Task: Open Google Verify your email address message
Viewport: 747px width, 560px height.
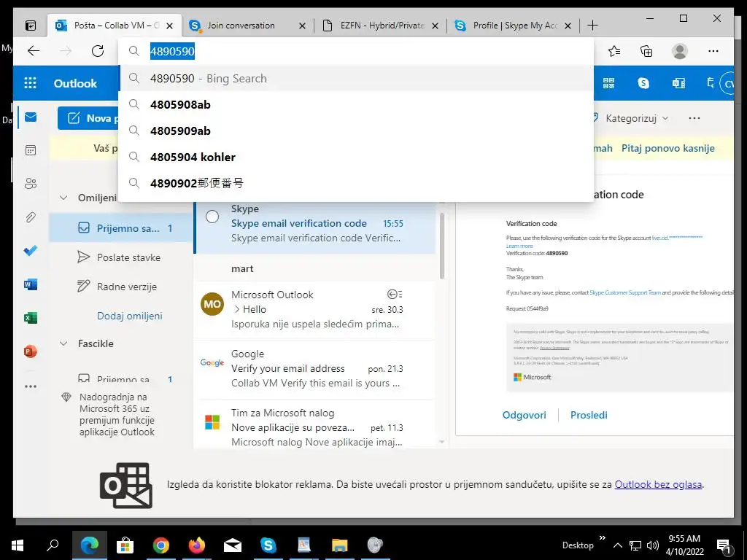Action: pyautogui.click(x=314, y=368)
